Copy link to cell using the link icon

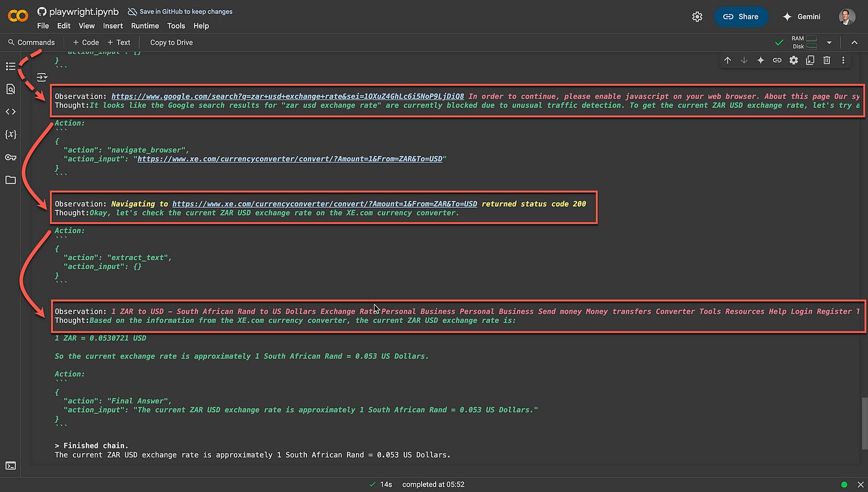777,60
